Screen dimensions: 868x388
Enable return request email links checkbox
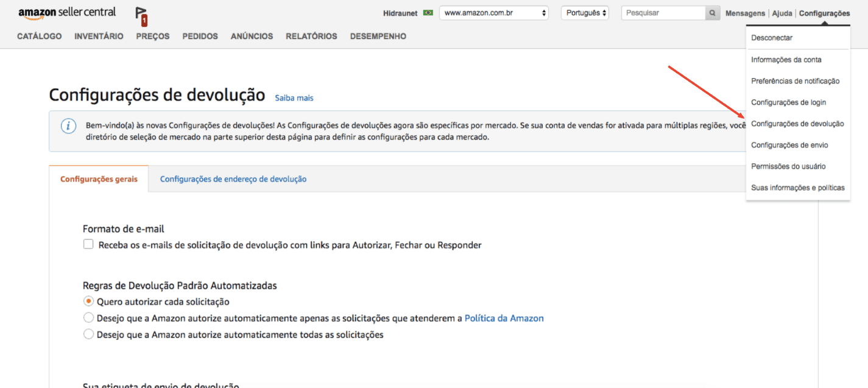click(x=88, y=244)
